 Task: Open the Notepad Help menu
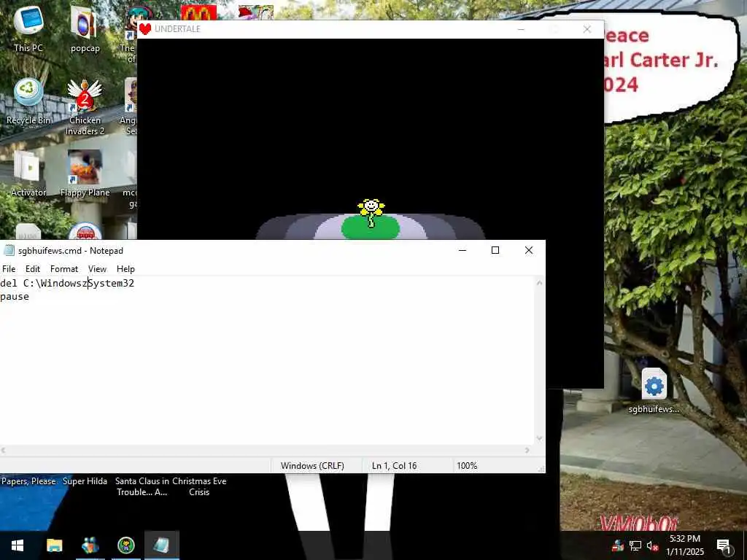(125, 269)
